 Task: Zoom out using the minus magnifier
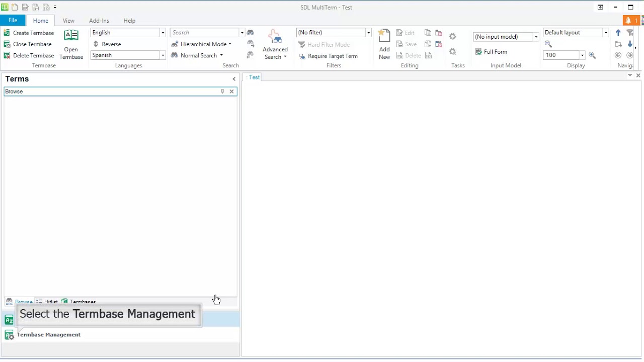(x=548, y=44)
